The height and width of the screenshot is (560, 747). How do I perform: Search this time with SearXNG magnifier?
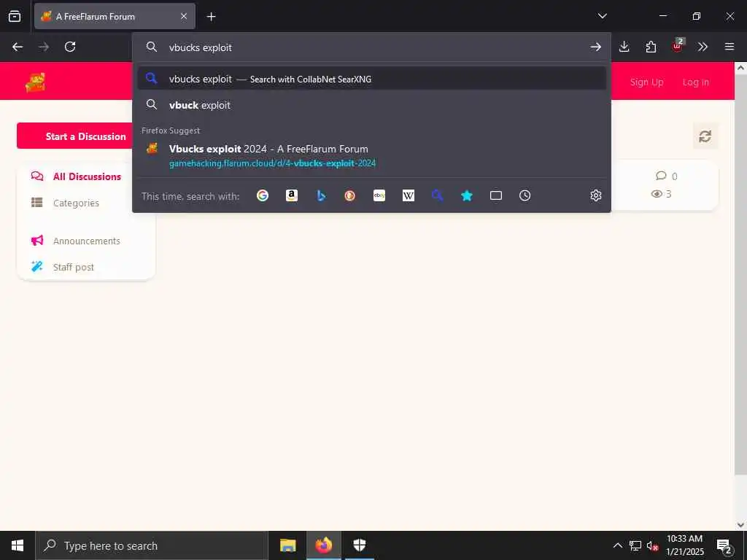438,195
